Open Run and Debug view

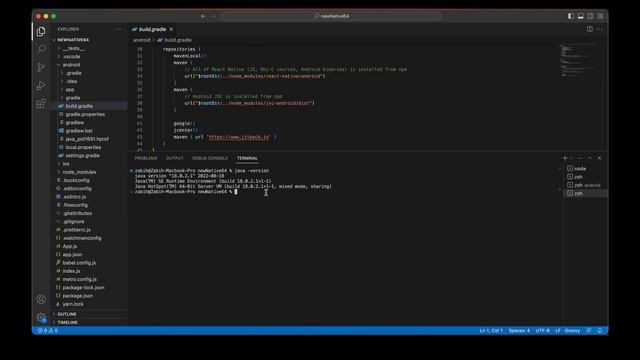pyautogui.click(x=41, y=86)
